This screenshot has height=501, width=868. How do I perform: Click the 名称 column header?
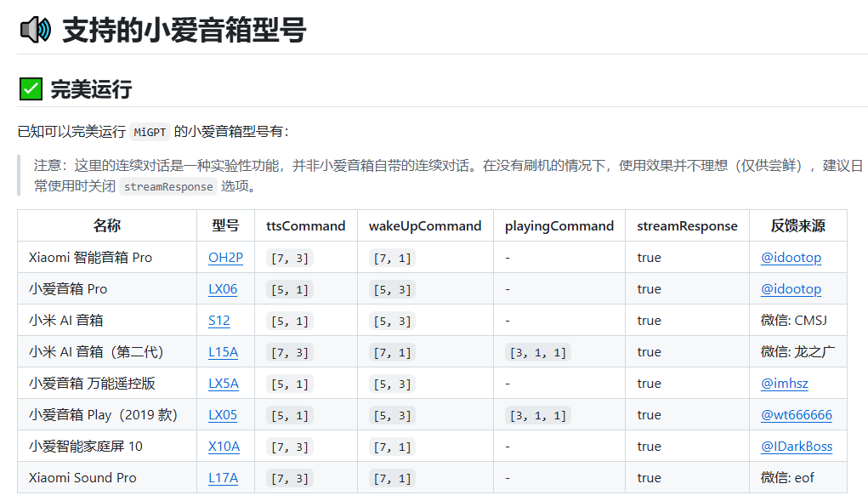point(107,226)
